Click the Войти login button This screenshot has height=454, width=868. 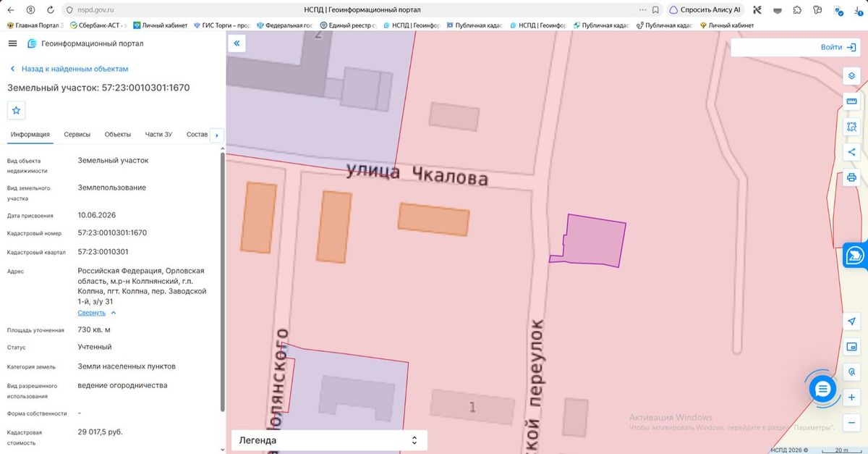point(838,47)
